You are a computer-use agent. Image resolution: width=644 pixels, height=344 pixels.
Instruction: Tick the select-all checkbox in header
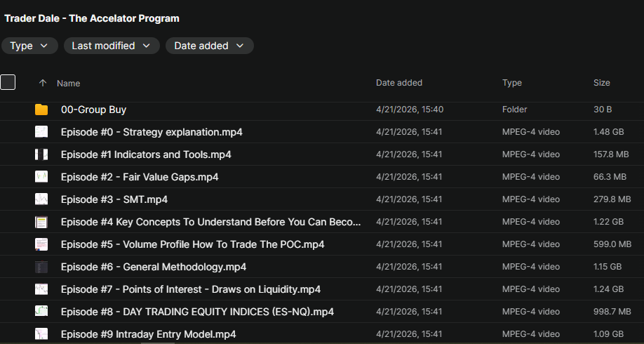click(8, 83)
